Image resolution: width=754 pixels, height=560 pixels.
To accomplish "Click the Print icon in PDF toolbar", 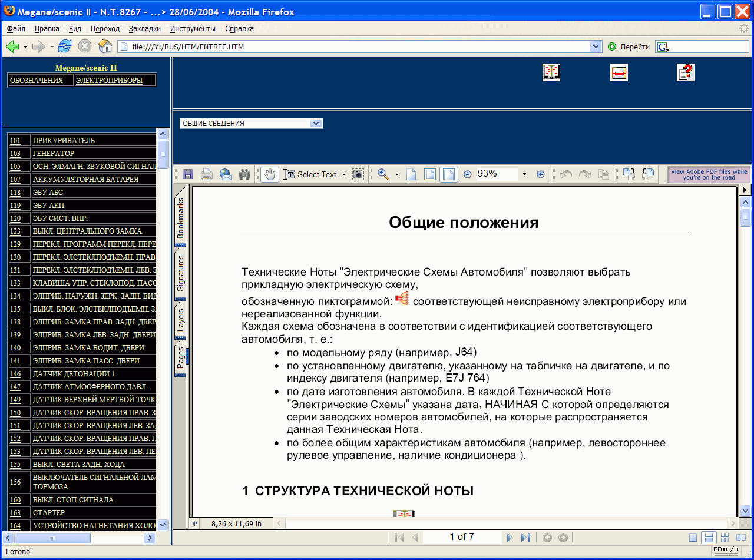I will [x=207, y=174].
